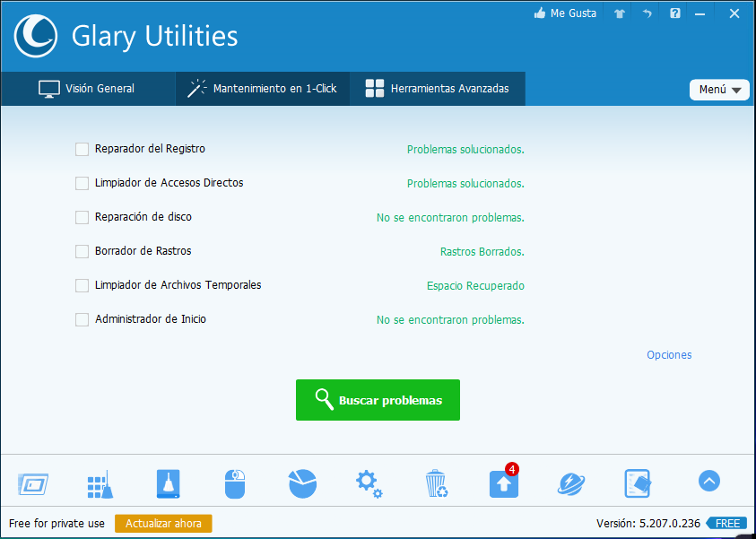Toggle the Borrador de Rastros checkbox
Screen dimensions: 756x539
82,251
